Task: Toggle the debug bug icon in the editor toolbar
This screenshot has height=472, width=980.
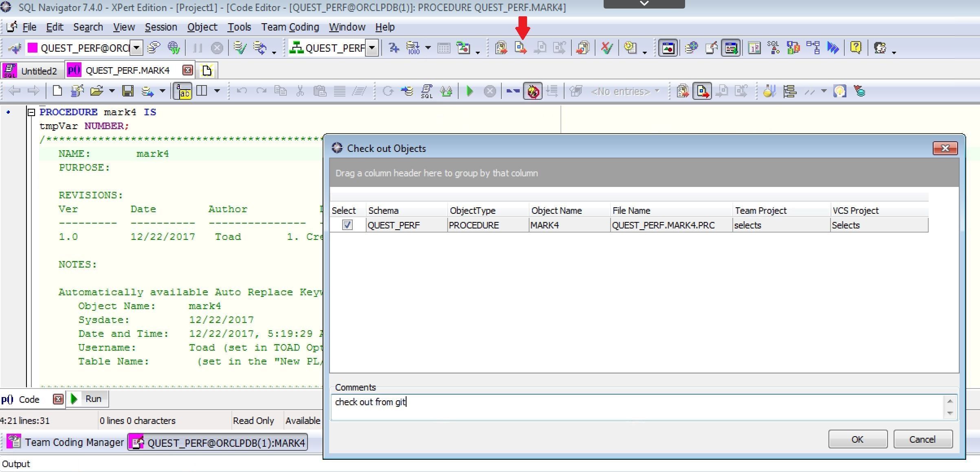Action: click(x=533, y=91)
